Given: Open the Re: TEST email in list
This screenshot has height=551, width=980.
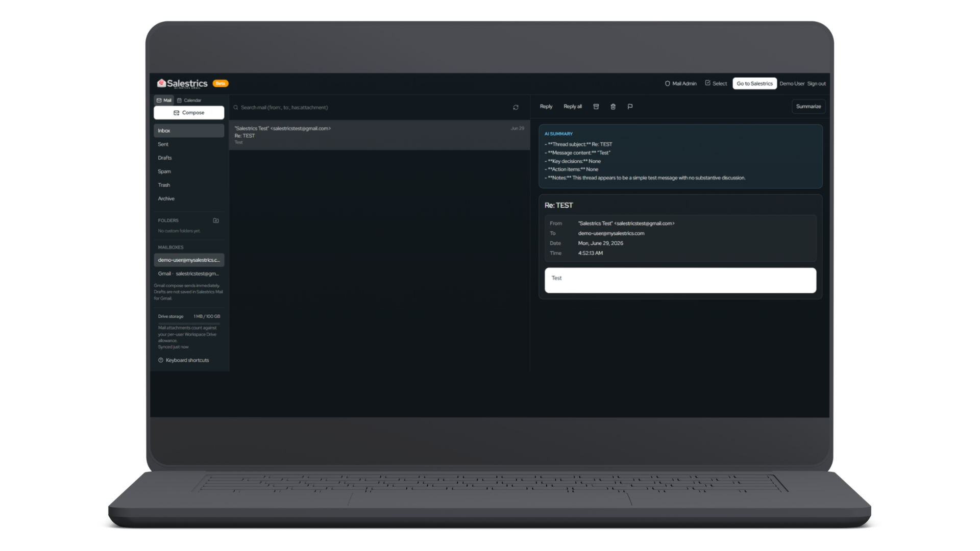Looking at the screenshot, I should (x=379, y=135).
